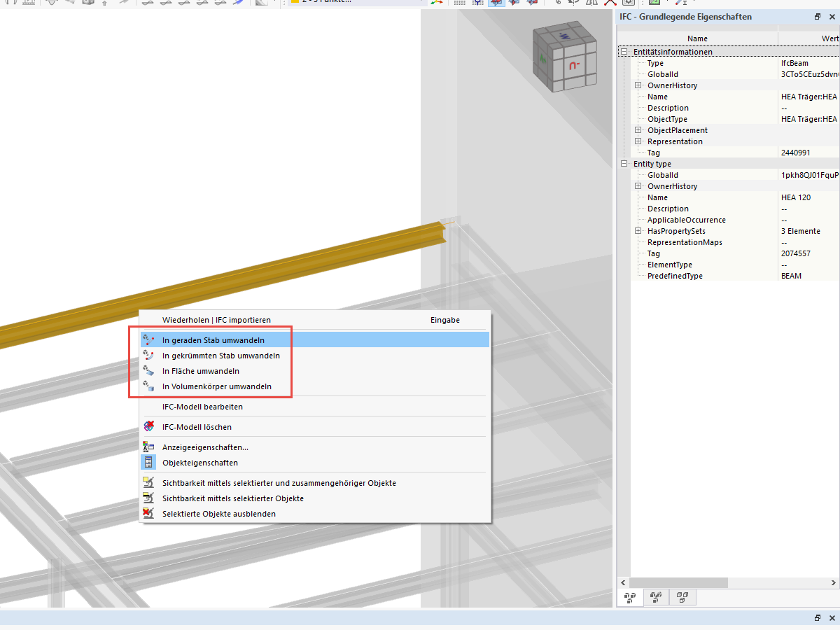Expand the 'HasPropertySets' node
The image size is (840, 630).
[x=638, y=231]
